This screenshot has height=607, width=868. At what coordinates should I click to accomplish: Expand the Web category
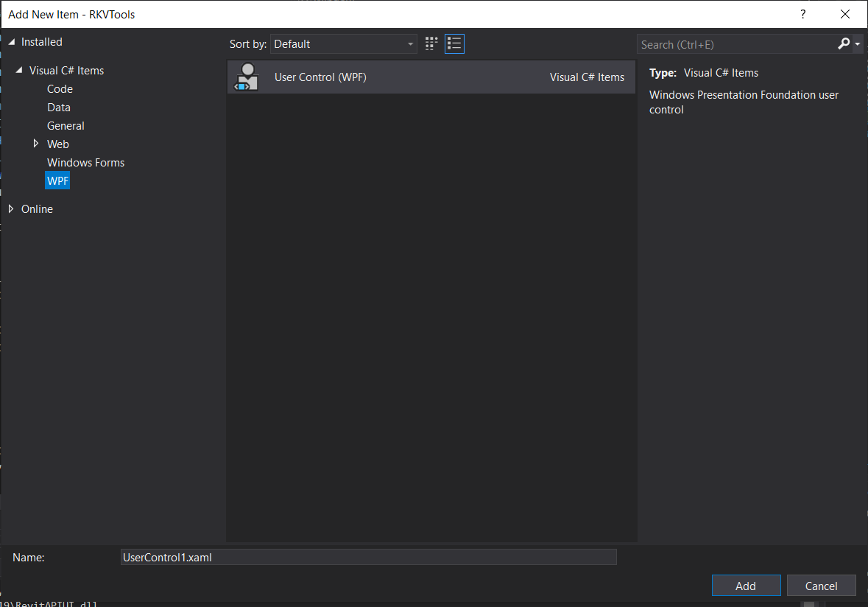tap(35, 144)
